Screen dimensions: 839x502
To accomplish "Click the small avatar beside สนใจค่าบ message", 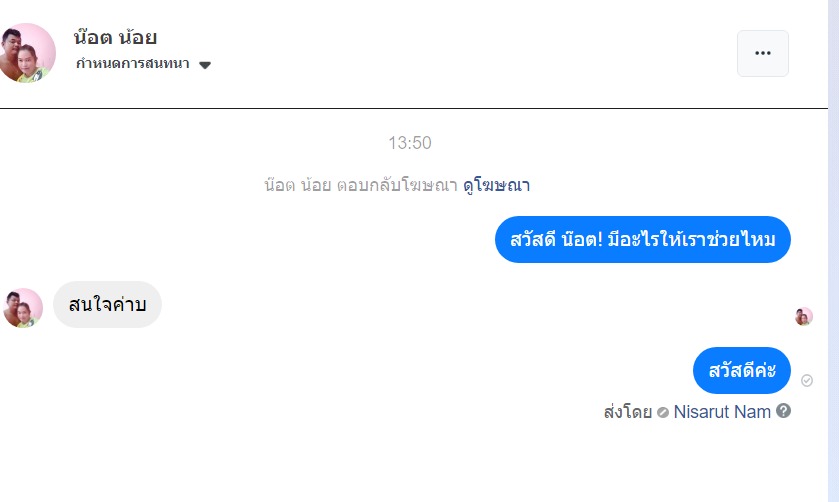I will click(23, 307).
